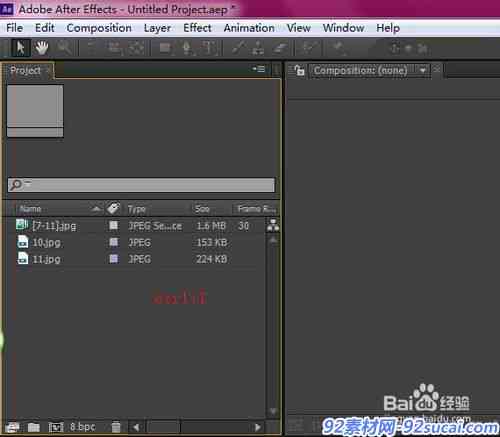Click the 8 bpc color depth button

pos(83,427)
